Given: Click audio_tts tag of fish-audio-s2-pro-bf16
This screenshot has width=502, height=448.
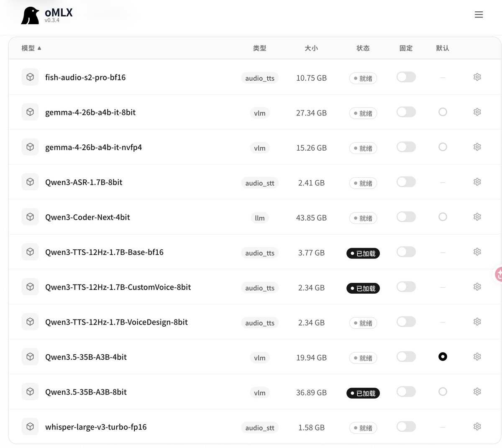Looking at the screenshot, I should coord(260,78).
